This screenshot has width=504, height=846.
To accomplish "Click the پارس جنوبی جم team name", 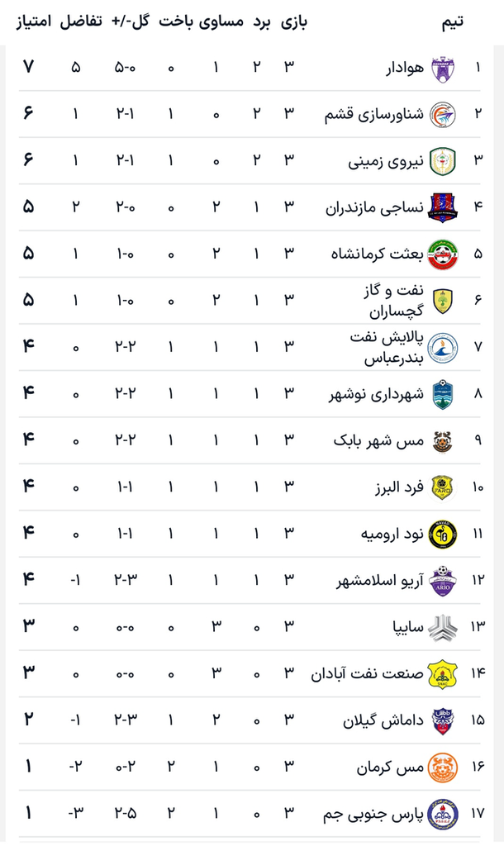I will pos(373,814).
